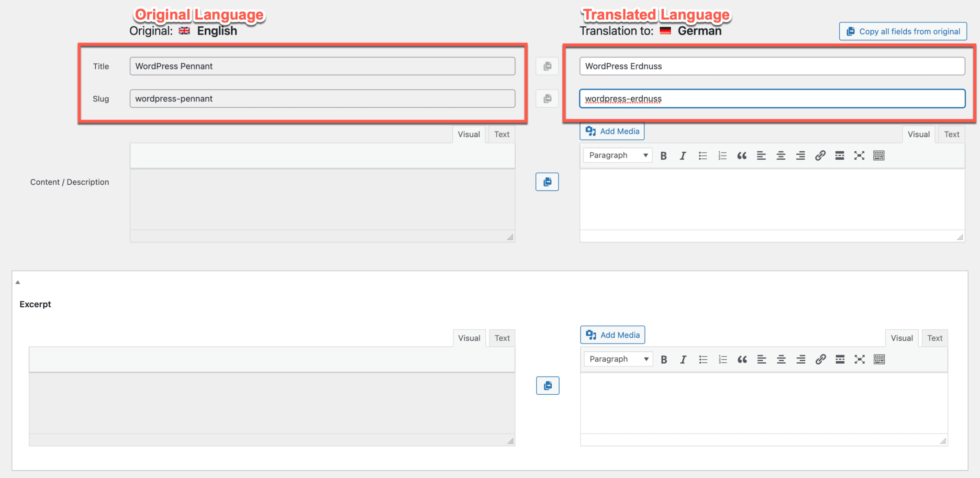Open keyboard shortcuts toolbar toggle
Screen dimensions: 980x478
click(879, 155)
